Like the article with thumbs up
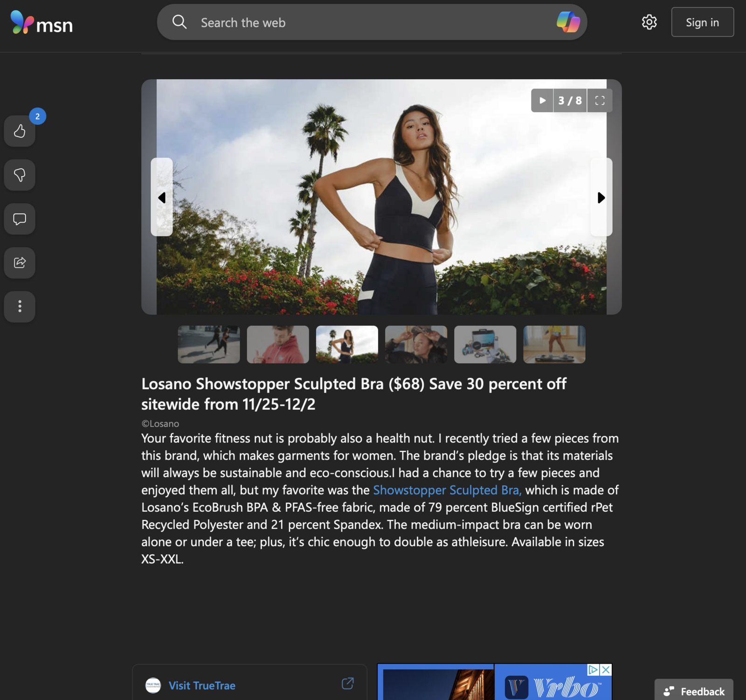The image size is (746, 700). click(20, 131)
